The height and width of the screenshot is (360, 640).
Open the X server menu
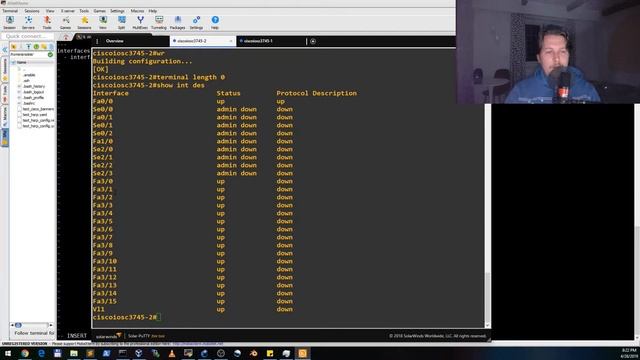pos(68,11)
